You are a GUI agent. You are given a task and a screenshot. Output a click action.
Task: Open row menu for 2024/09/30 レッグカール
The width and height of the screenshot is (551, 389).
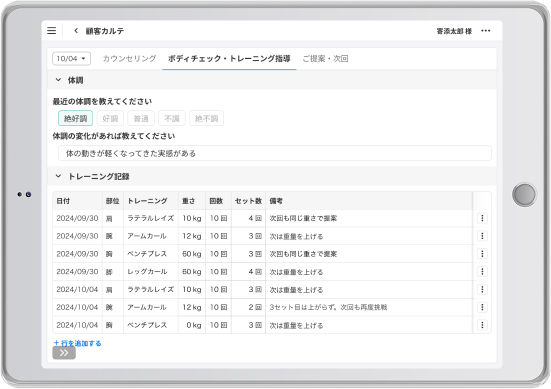point(482,272)
